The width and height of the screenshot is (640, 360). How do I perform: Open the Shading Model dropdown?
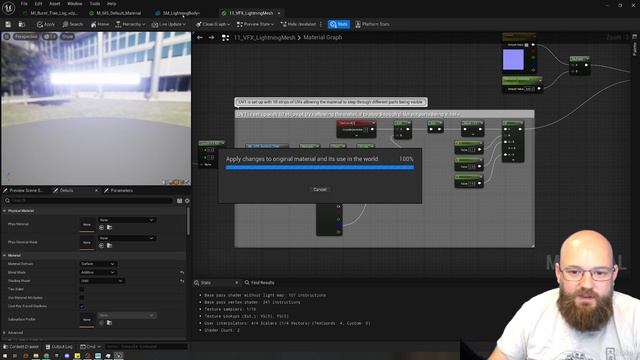point(102,281)
